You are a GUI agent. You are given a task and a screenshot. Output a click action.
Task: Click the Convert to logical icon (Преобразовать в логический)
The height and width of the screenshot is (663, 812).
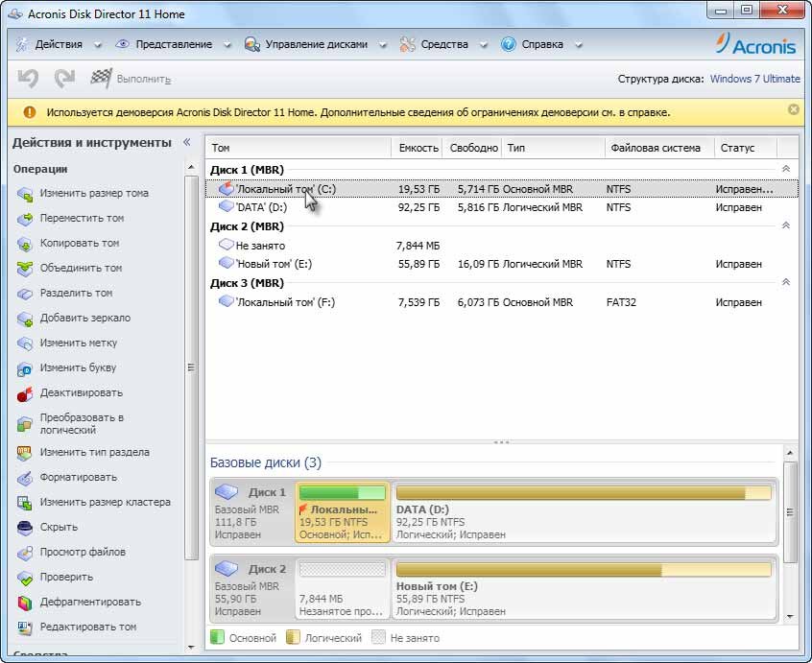point(24,424)
